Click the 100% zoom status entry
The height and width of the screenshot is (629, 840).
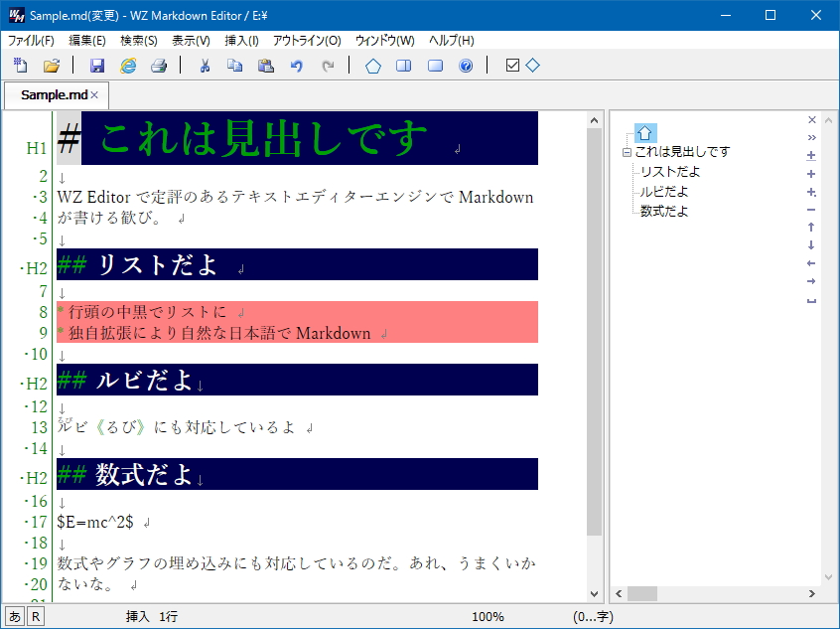[x=488, y=617]
